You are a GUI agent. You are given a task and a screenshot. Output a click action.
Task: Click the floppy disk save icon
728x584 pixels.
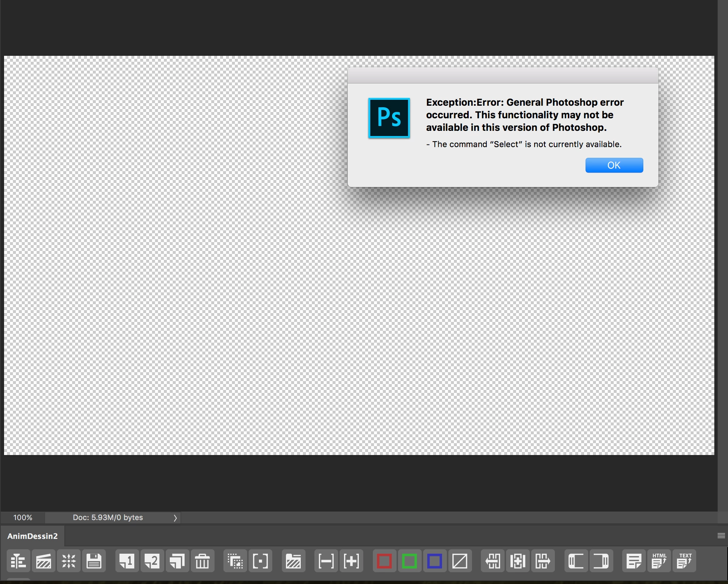click(94, 561)
